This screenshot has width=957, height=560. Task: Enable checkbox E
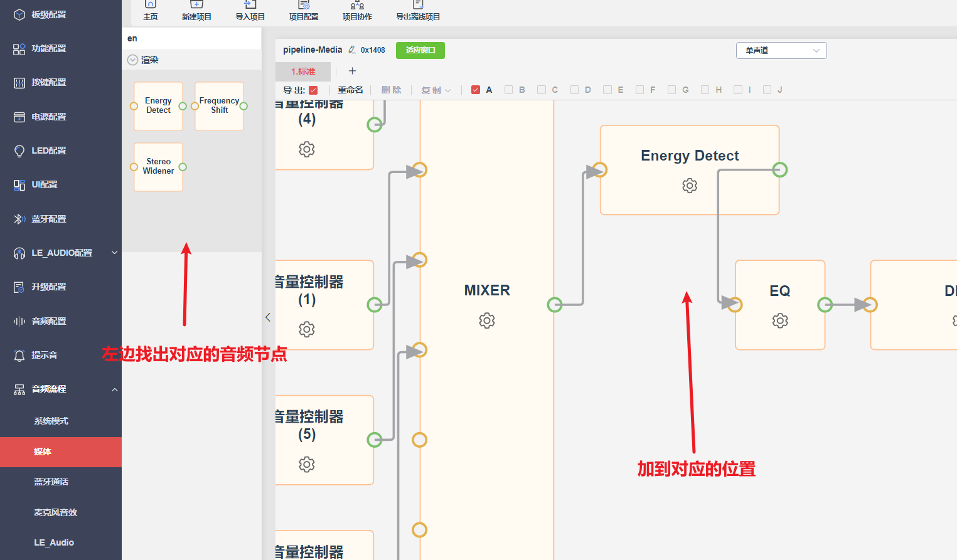coord(607,90)
